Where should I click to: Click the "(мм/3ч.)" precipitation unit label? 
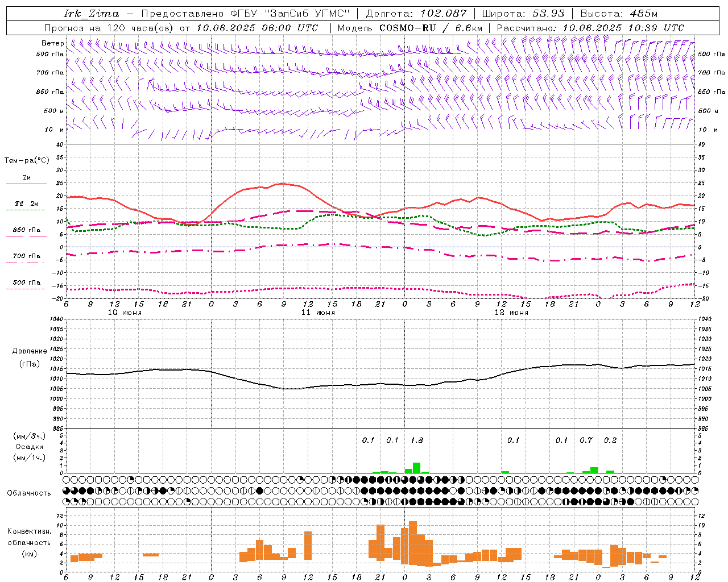[x=29, y=436]
